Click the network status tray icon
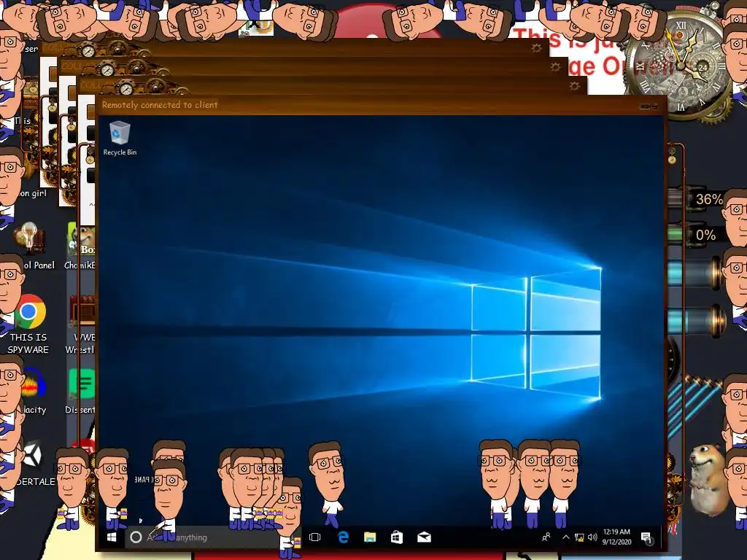The image size is (747, 560). click(579, 537)
